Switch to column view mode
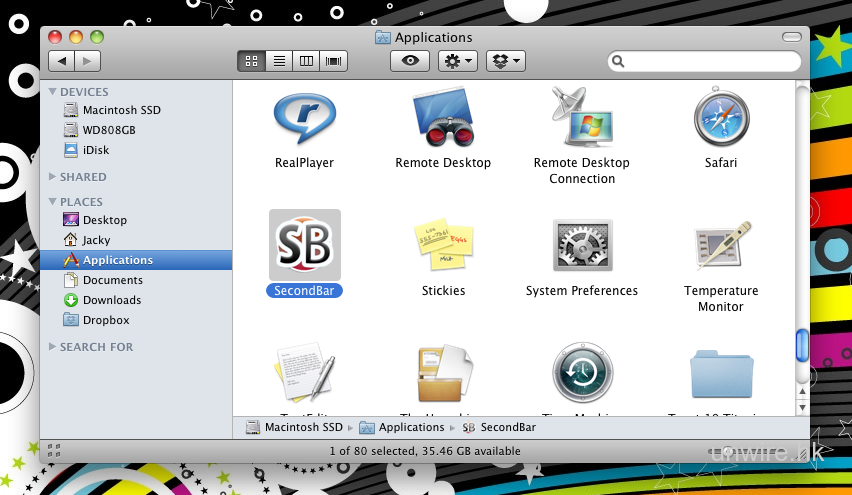The width and height of the screenshot is (852, 495). 306,61
